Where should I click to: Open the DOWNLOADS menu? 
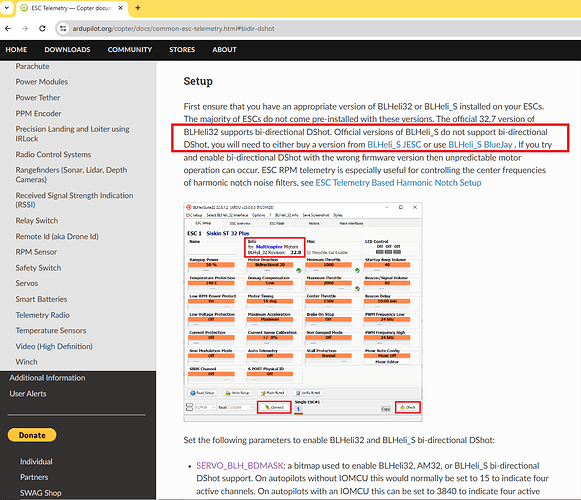point(67,50)
